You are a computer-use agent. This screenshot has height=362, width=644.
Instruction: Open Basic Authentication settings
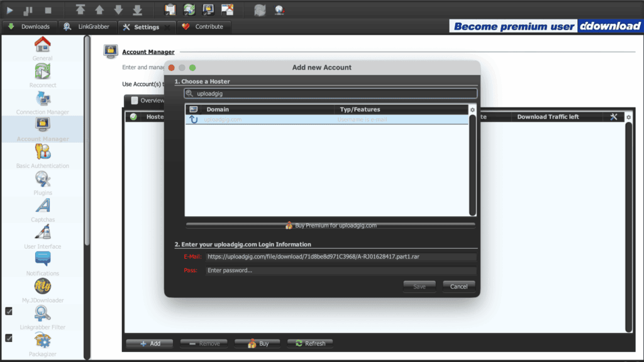(42, 156)
